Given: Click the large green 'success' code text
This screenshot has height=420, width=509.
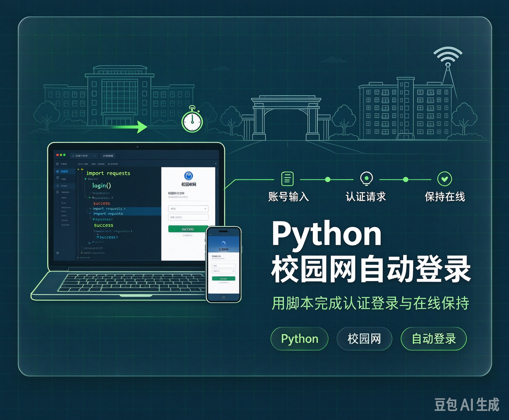Looking at the screenshot, I should coord(104,225).
